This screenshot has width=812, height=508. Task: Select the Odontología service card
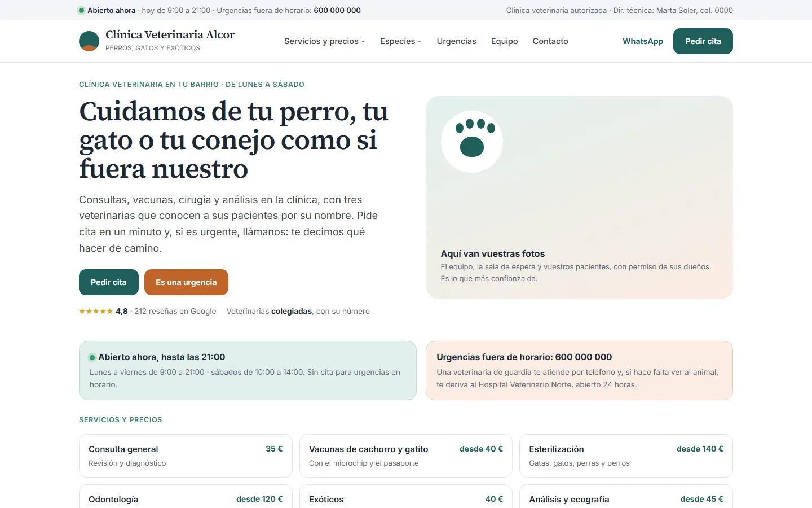coord(186,497)
